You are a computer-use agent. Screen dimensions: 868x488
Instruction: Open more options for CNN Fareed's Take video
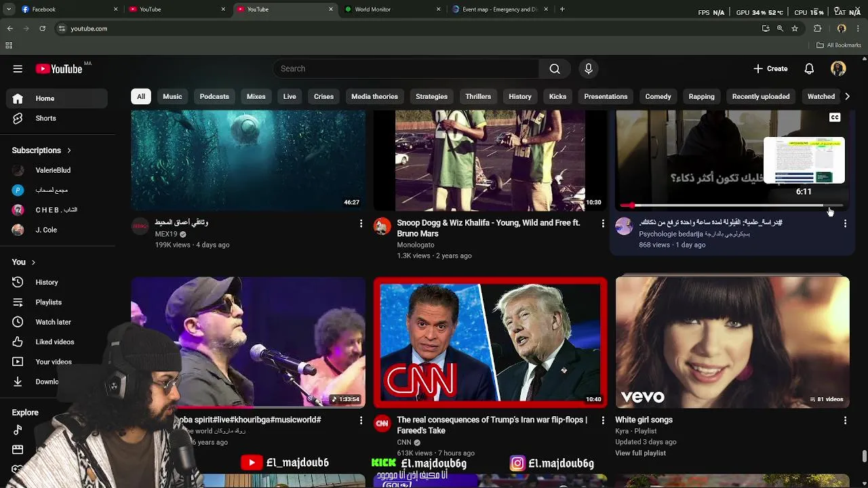click(x=603, y=420)
